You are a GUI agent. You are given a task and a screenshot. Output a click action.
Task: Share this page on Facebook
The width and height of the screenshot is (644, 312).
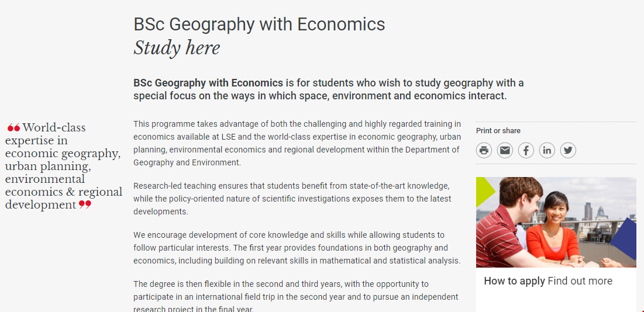tap(526, 151)
